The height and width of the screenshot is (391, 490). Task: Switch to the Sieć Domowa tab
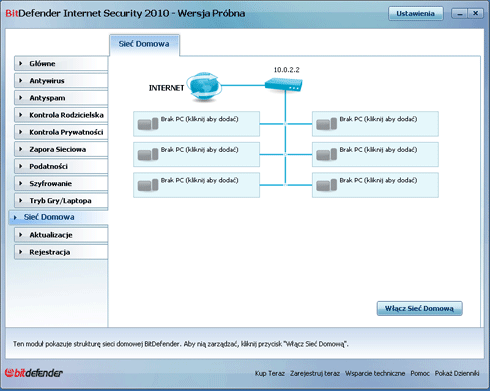click(x=144, y=44)
